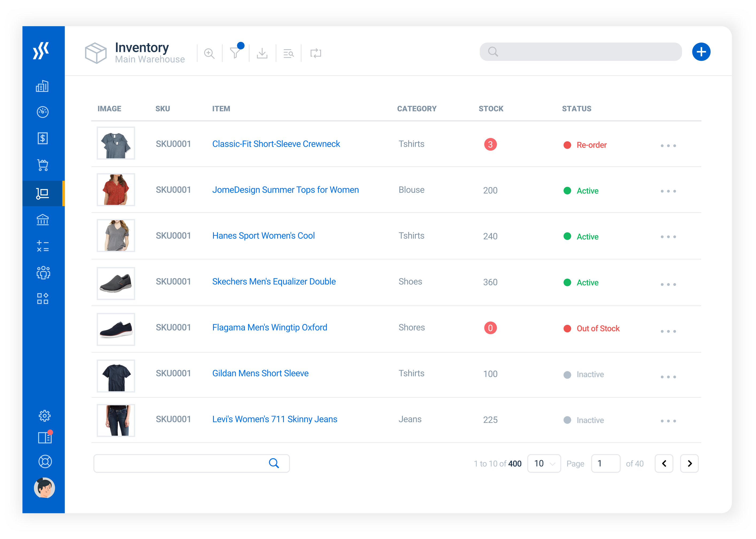Open the bank building sidebar icon

43,220
